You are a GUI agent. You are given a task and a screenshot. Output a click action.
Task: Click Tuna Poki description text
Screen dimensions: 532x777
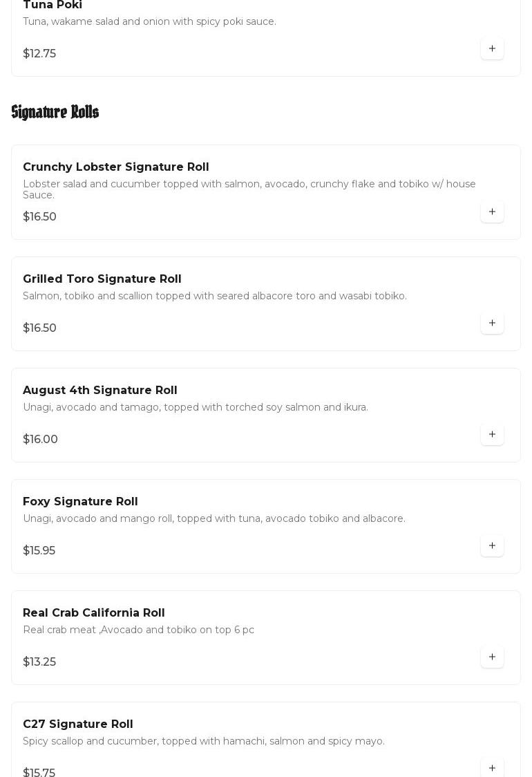coord(149,21)
